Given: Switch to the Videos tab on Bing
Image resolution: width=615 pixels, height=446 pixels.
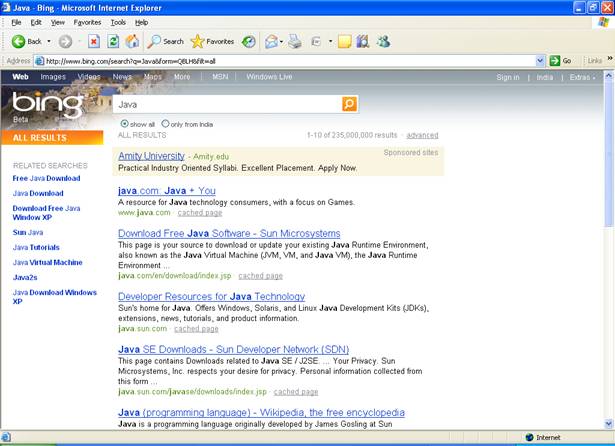Looking at the screenshot, I should pyautogui.click(x=89, y=77).
